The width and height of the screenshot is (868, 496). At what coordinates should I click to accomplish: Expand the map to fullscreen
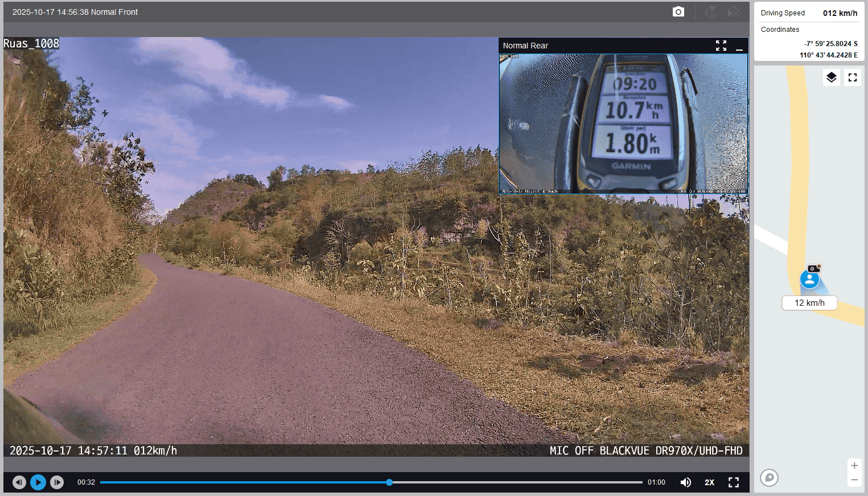(x=852, y=77)
